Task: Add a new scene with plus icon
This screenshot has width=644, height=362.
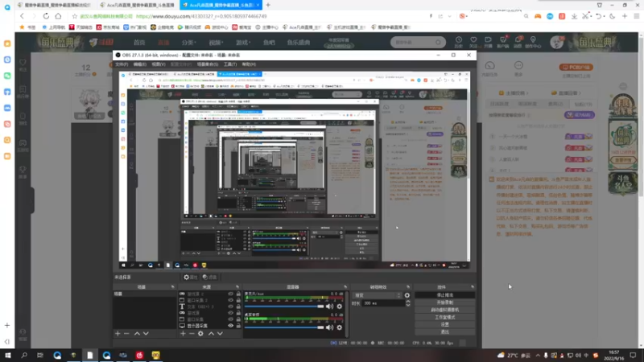Action: 118,334
